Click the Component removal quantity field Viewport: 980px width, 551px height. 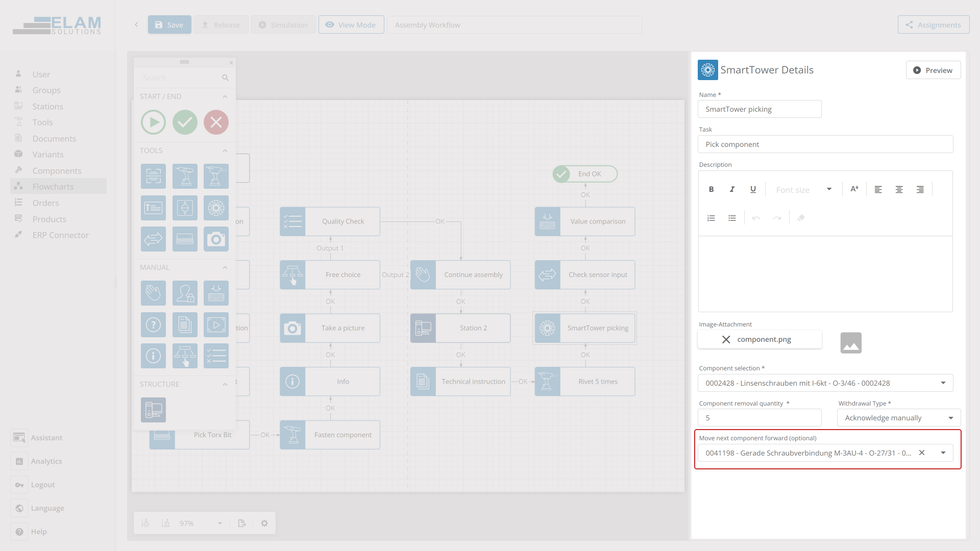[759, 418]
